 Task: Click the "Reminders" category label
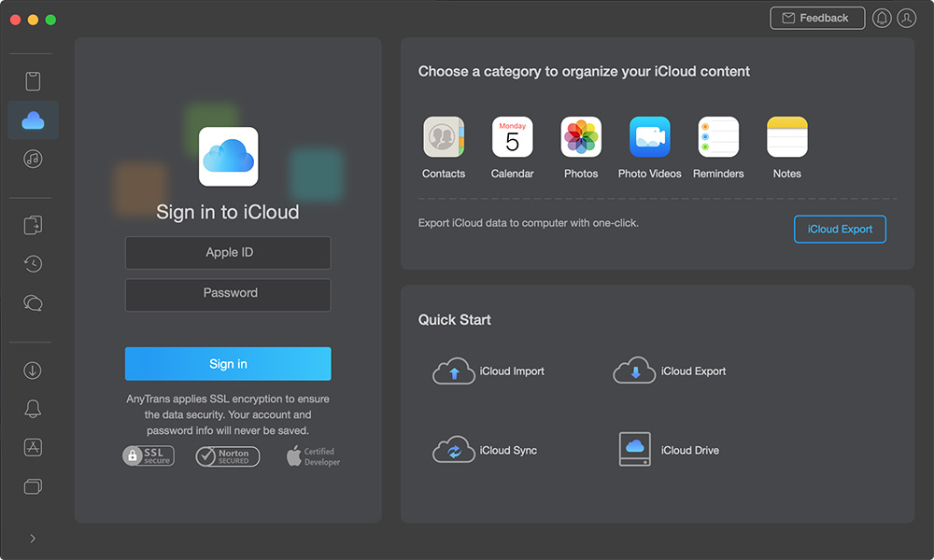pos(718,174)
